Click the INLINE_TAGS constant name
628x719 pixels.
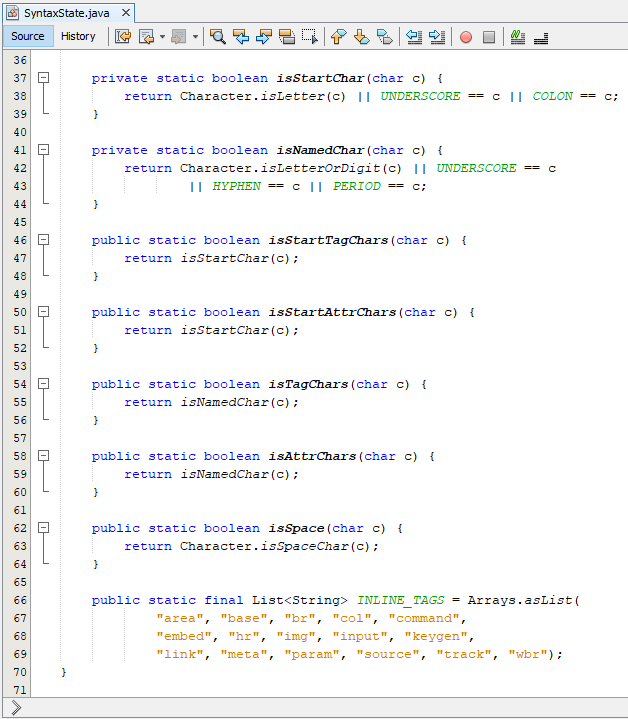click(x=400, y=600)
